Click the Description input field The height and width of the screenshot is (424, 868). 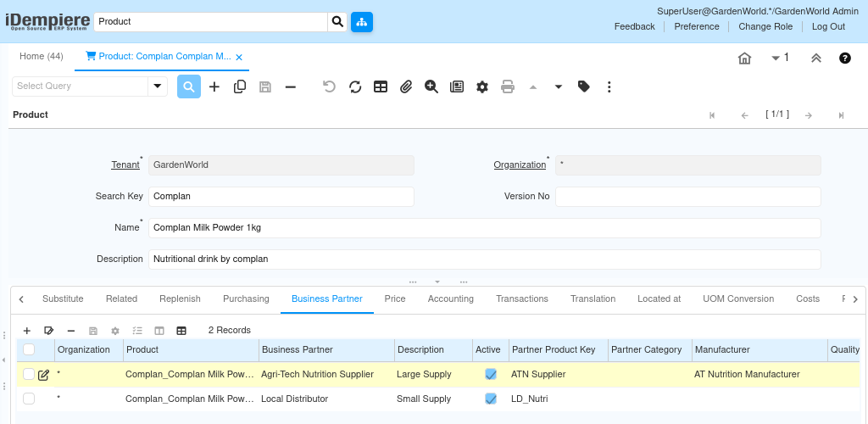click(484, 259)
